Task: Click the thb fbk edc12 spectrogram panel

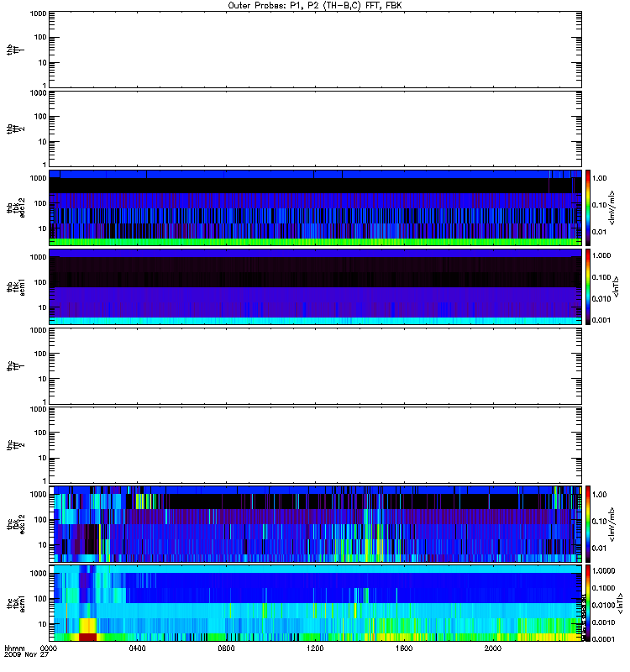Action: point(316,207)
